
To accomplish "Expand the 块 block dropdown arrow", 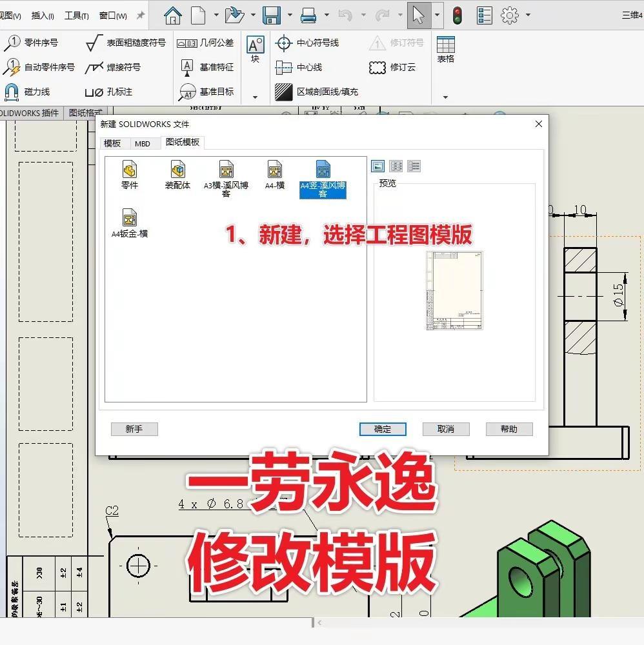I will point(255,97).
